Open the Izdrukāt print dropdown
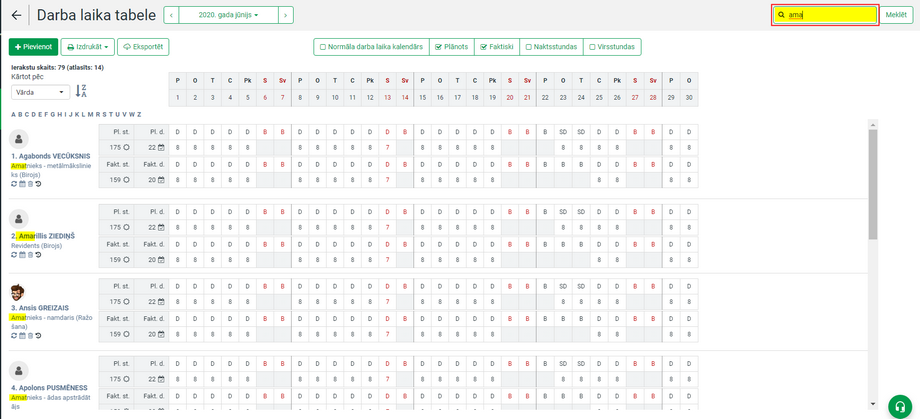Viewport: 920px width, 419px height. point(88,47)
